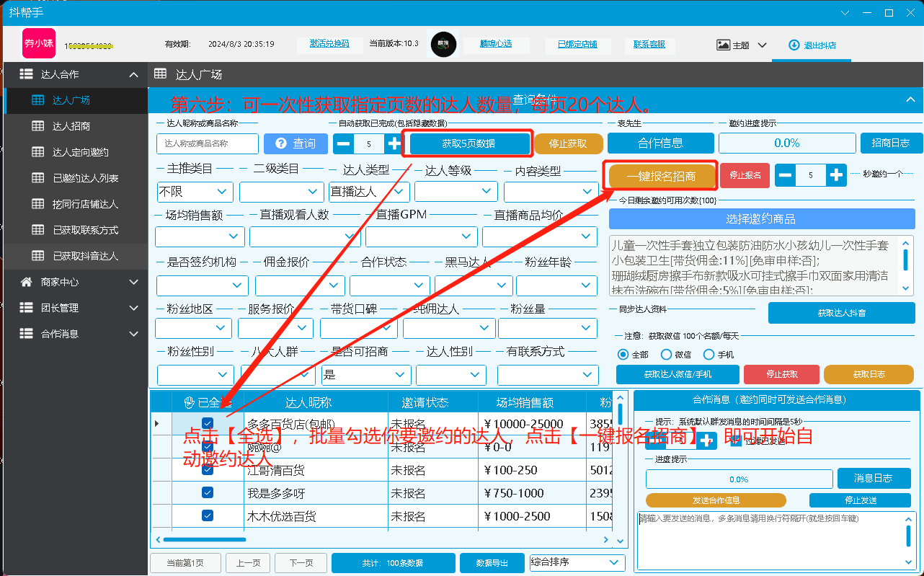
Task: Click the 获取5页数据 button
Action: [x=468, y=143]
